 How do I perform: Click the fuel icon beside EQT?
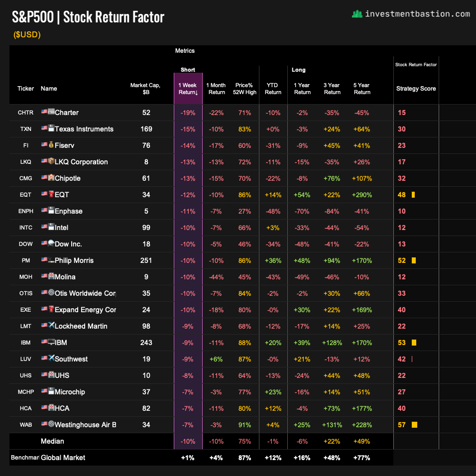(51, 194)
